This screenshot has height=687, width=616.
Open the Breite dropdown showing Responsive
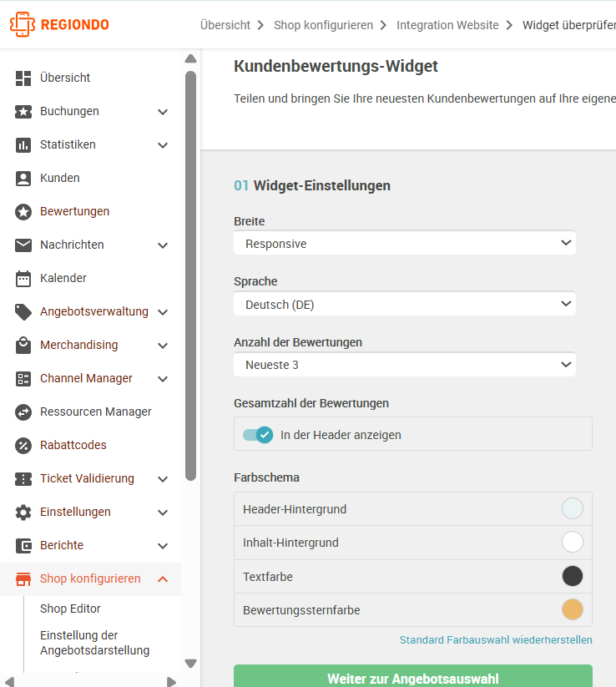[404, 243]
